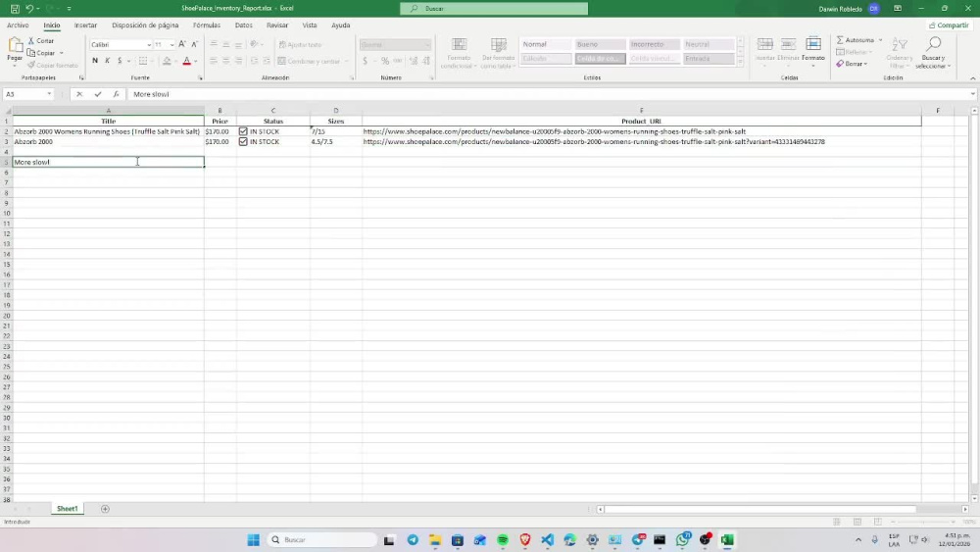Click the horizontal scrollbar at bottom

click(759, 510)
